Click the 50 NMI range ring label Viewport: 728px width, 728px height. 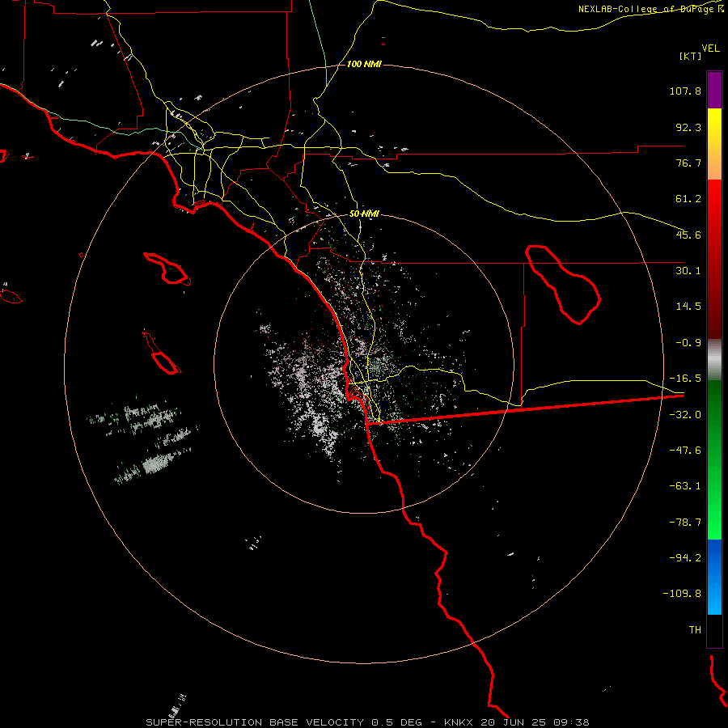click(x=364, y=214)
